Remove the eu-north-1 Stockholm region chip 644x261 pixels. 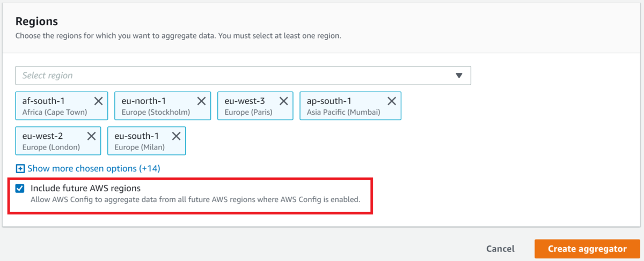pyautogui.click(x=201, y=101)
